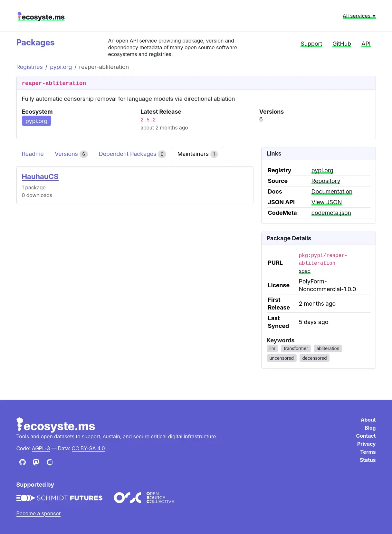Open the API header link

click(x=366, y=44)
